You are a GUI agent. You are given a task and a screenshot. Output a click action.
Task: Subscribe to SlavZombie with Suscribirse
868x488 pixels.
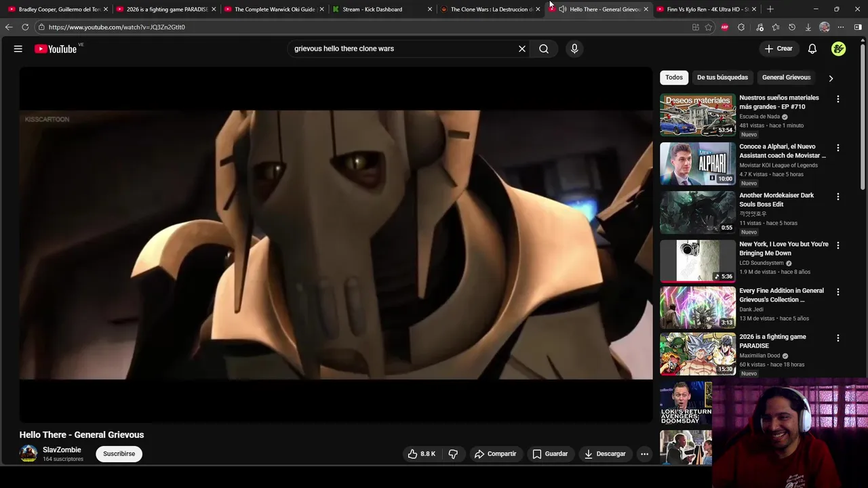tap(119, 454)
